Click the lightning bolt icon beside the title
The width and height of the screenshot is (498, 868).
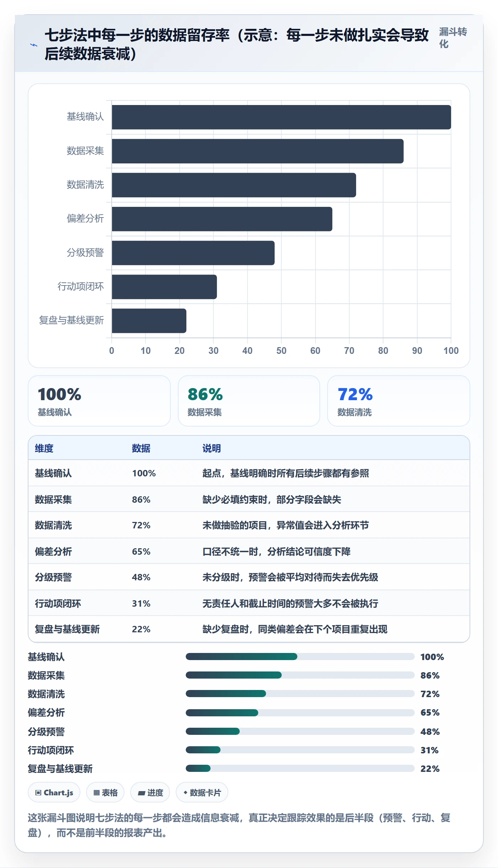point(34,45)
